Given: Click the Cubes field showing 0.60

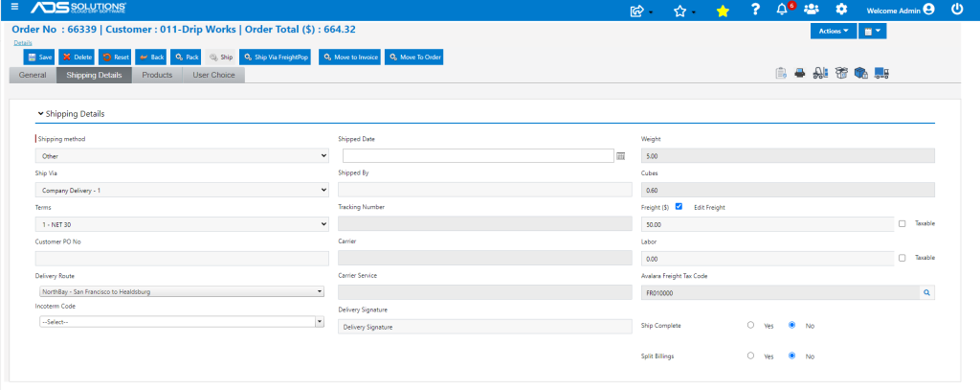Looking at the screenshot, I should (789, 190).
